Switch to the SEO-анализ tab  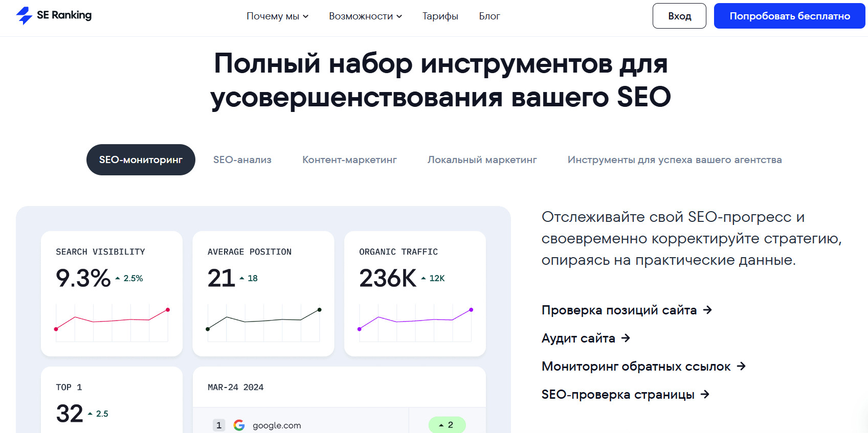coord(242,159)
